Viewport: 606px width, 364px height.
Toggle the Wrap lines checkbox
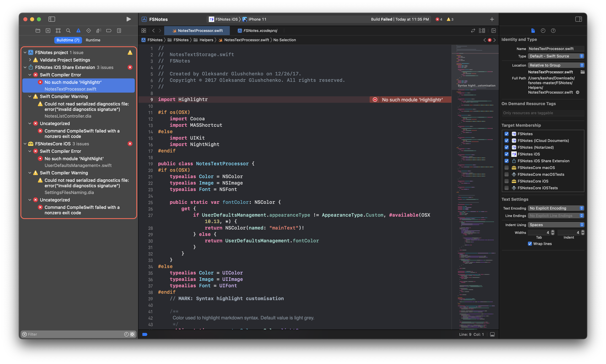[530, 244]
